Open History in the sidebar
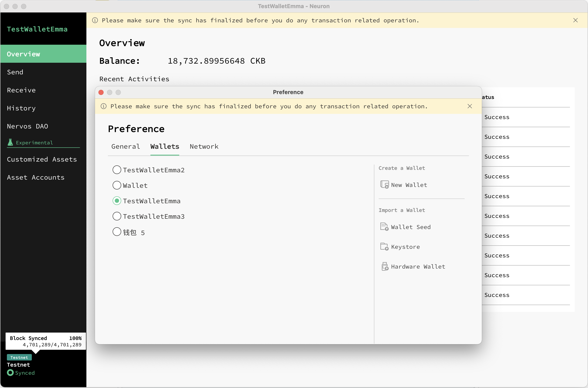 click(43, 108)
